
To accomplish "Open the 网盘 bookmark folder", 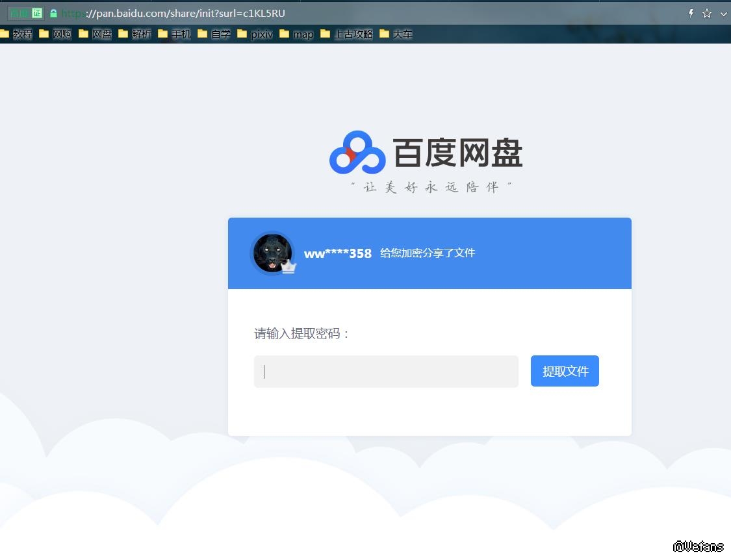I will 96,34.
